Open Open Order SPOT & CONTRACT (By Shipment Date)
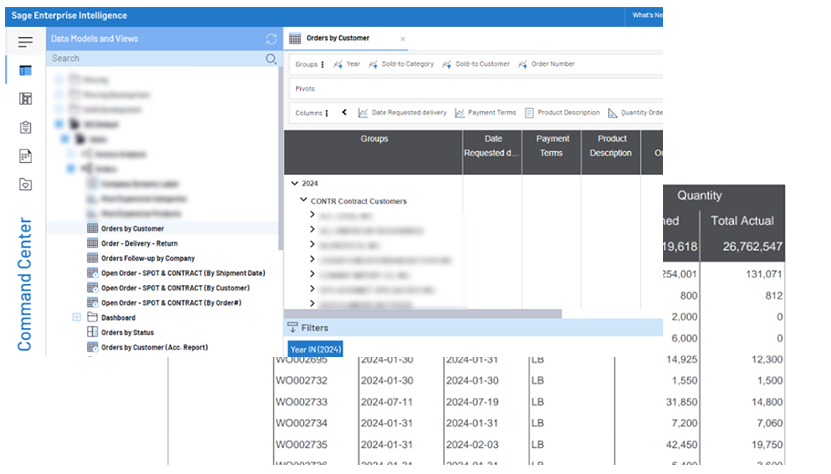The height and width of the screenshot is (474, 831). [x=183, y=273]
